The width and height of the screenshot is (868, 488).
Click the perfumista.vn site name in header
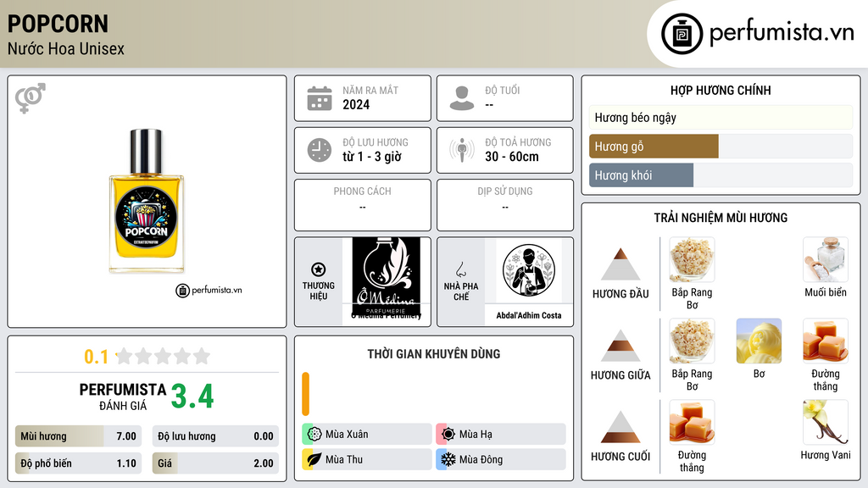pos(782,33)
